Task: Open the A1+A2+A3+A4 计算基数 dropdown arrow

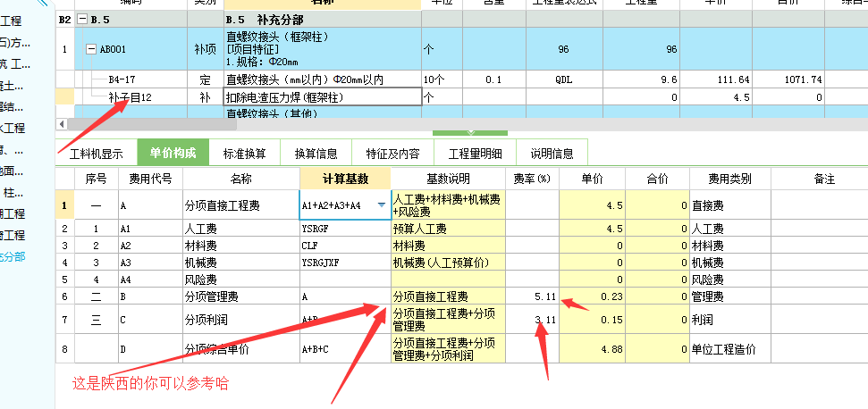Action: point(382,205)
